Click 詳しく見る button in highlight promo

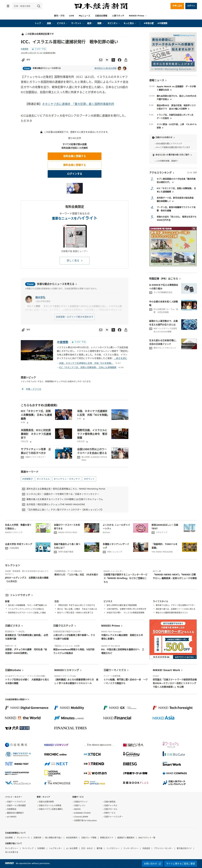click(74, 260)
